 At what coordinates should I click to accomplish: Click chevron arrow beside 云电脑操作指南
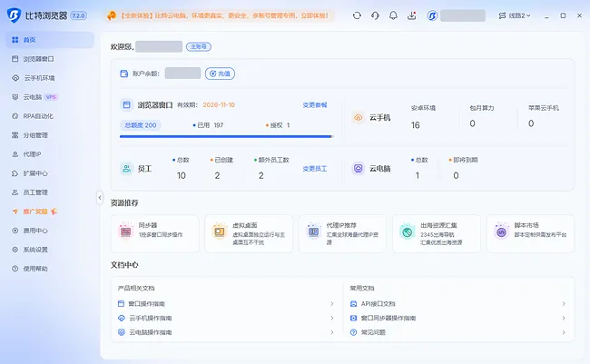pyautogui.click(x=332, y=332)
